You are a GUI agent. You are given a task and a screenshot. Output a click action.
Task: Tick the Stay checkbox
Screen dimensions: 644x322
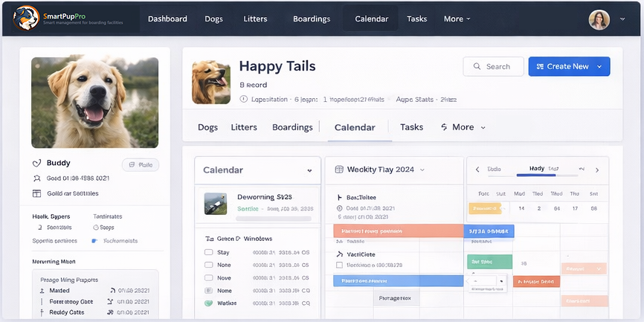(209, 253)
